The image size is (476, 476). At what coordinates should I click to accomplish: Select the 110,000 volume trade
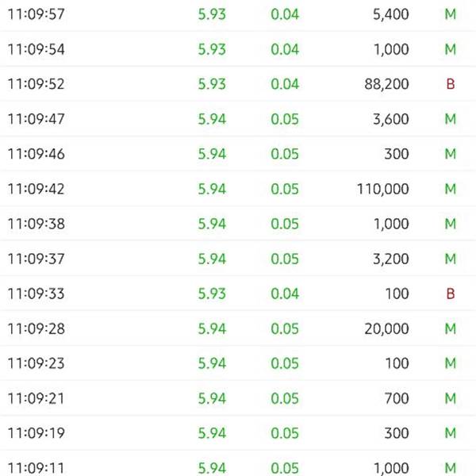pos(238,189)
